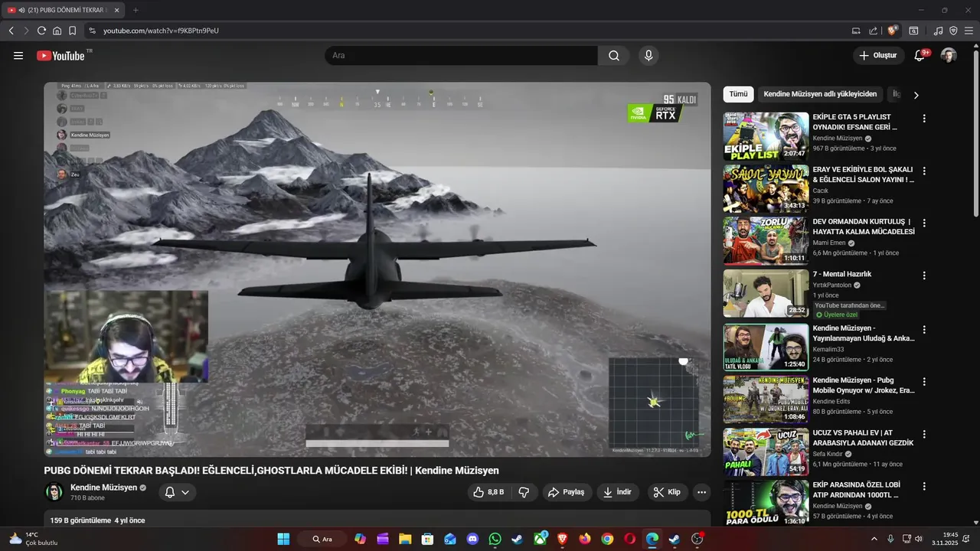The image size is (980, 551).
Task: Open a new browser tab with plus
Action: point(136,10)
